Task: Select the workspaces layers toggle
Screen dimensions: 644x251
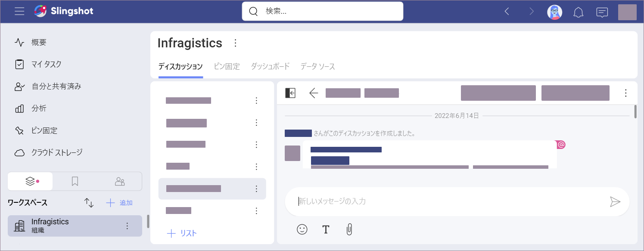Action: pyautogui.click(x=30, y=181)
